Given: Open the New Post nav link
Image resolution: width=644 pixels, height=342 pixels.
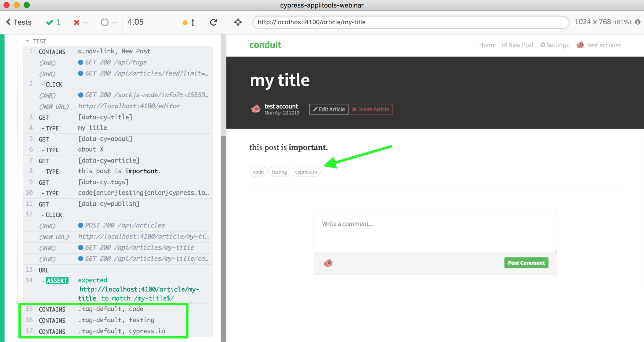Looking at the screenshot, I should point(518,45).
